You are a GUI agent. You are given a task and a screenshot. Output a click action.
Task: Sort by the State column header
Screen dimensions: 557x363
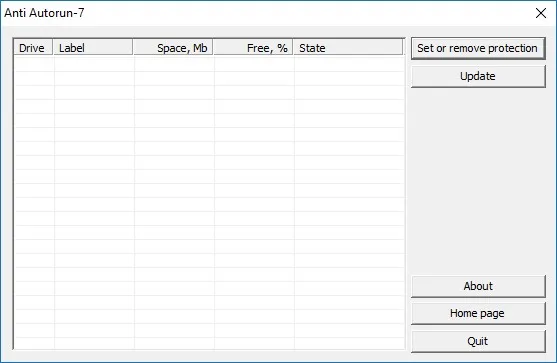coord(348,48)
